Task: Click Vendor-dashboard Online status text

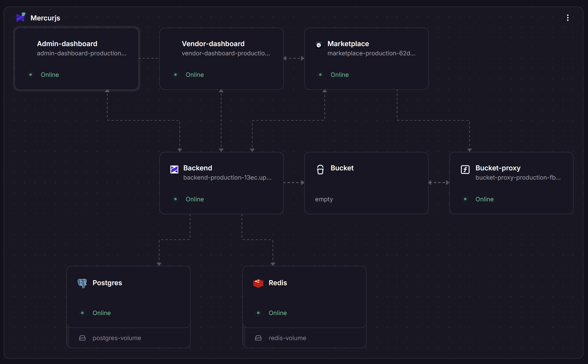Action: (195, 75)
